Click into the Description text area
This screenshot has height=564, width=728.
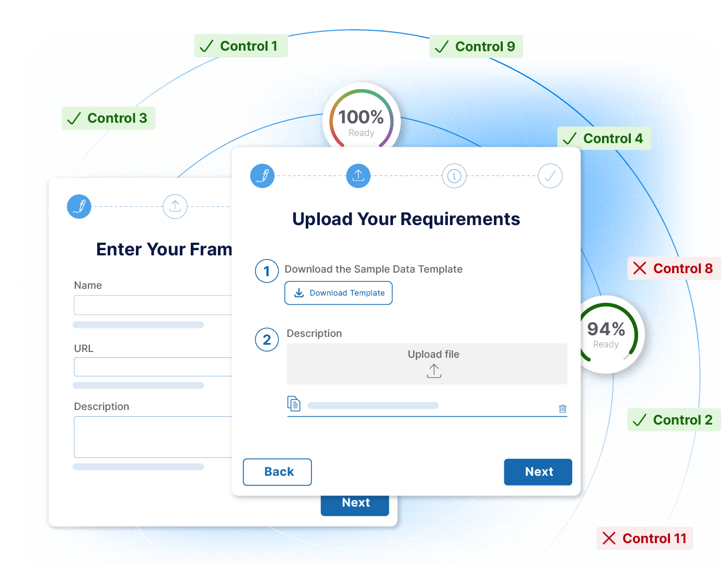pos(153,437)
